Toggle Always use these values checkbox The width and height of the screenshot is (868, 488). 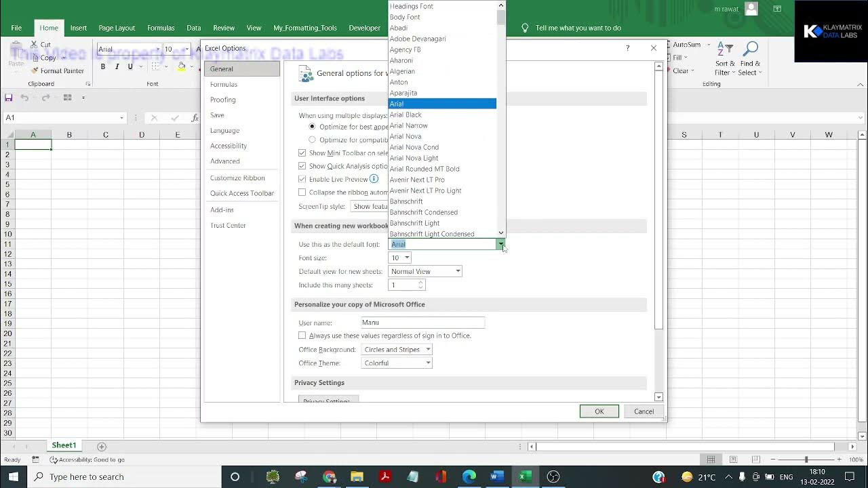[302, 335]
